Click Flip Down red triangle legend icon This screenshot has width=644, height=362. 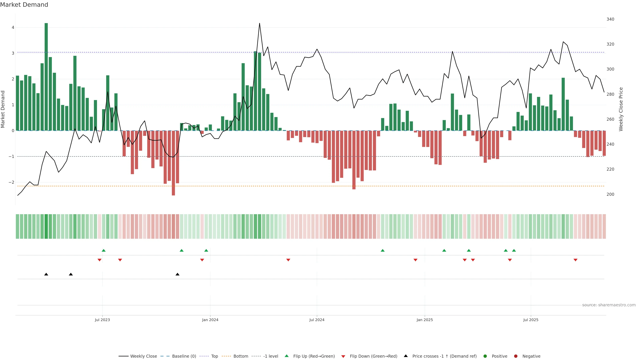pyautogui.click(x=343, y=356)
